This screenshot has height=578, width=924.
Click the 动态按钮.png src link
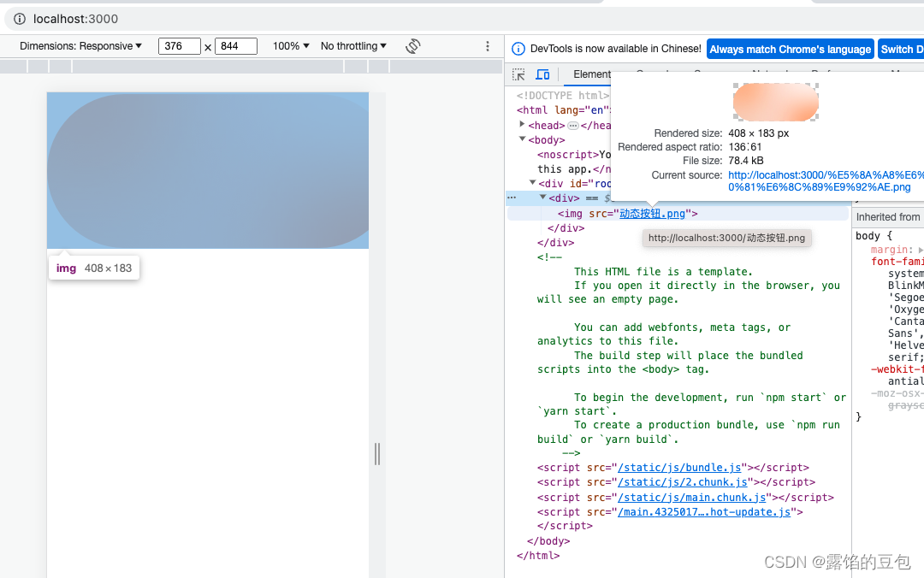(x=652, y=213)
